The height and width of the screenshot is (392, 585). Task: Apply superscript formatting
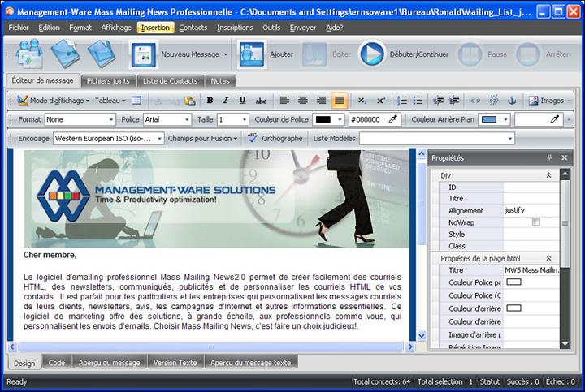click(380, 101)
